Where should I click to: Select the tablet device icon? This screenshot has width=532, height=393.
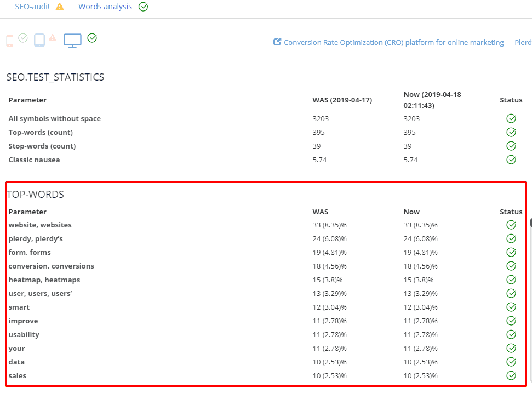click(39, 40)
